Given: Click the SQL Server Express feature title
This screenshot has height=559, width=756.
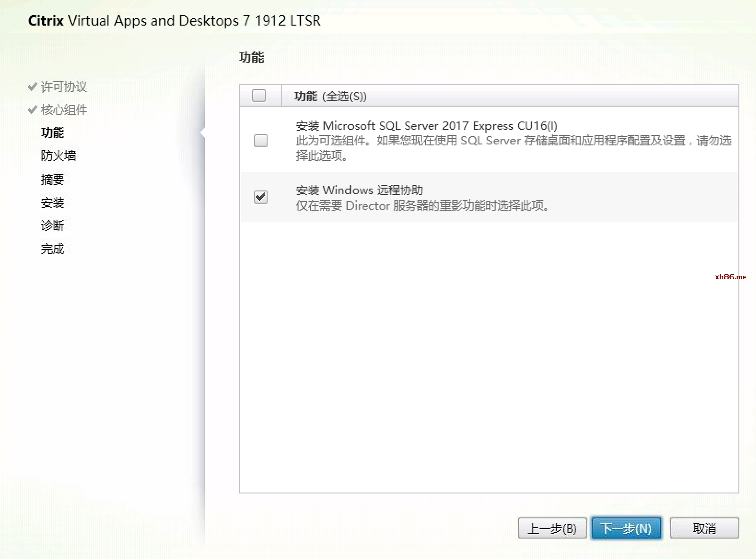Looking at the screenshot, I should [x=426, y=126].
